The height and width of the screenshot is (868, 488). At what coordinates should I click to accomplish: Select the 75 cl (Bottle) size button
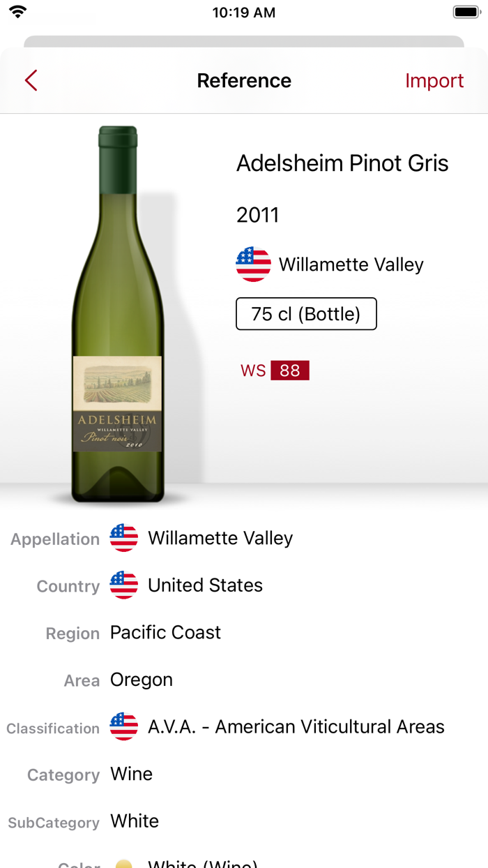click(x=306, y=314)
